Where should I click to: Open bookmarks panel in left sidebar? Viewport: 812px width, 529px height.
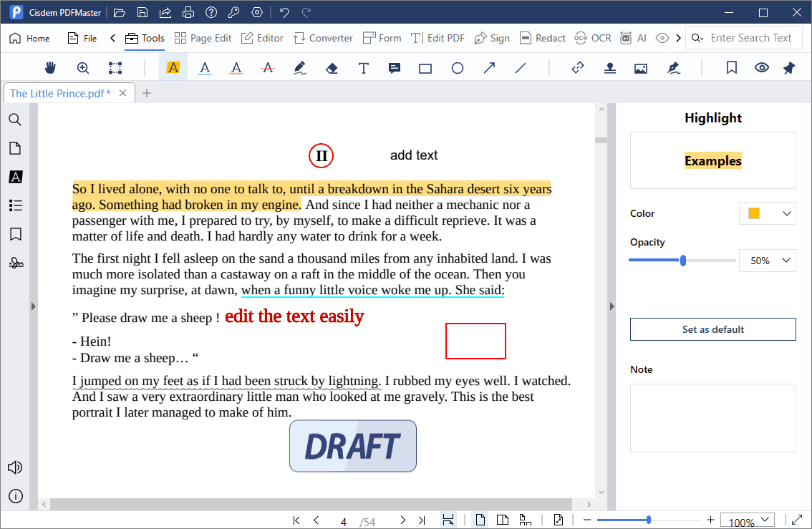click(x=16, y=234)
